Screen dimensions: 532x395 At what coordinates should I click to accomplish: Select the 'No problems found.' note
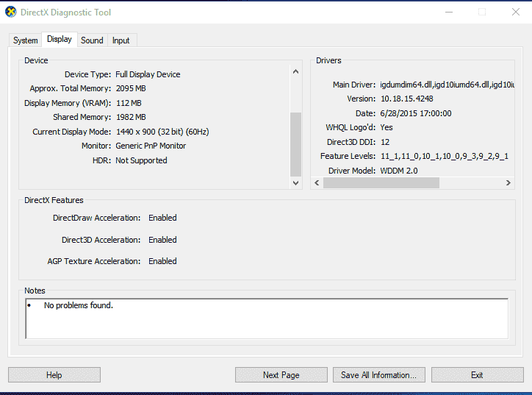79,305
